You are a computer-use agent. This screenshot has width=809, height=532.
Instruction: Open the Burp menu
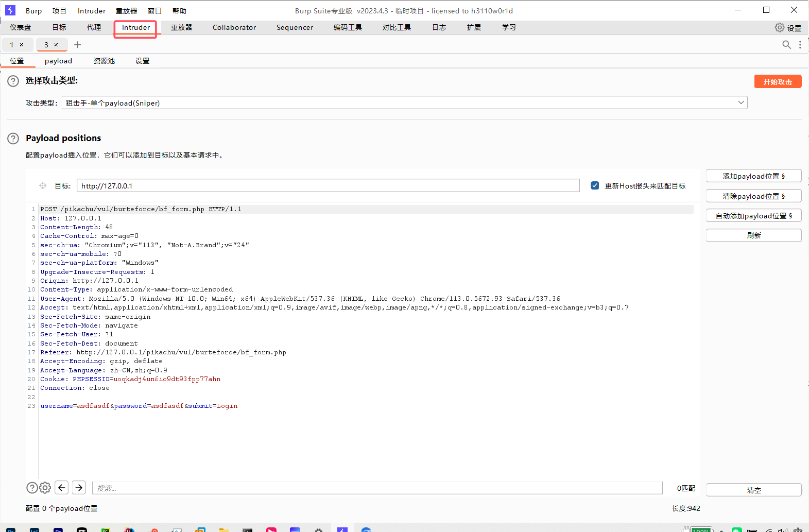point(33,11)
